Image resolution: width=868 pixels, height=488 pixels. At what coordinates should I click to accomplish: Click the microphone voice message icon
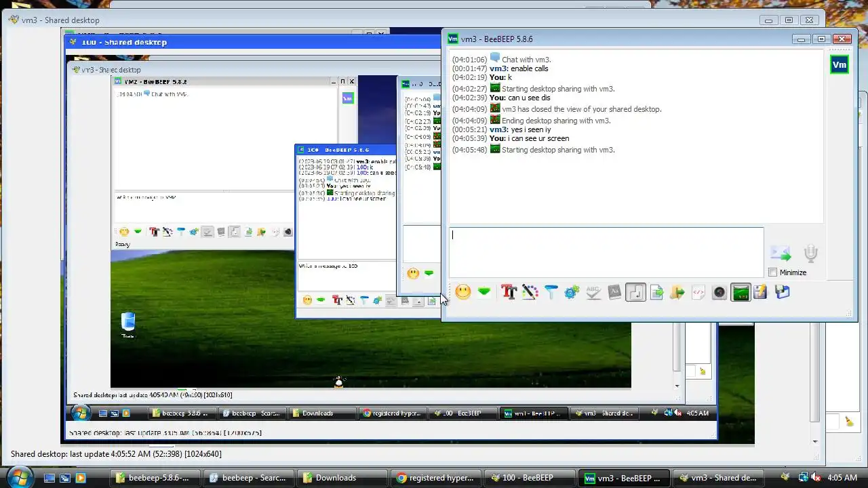(810, 253)
